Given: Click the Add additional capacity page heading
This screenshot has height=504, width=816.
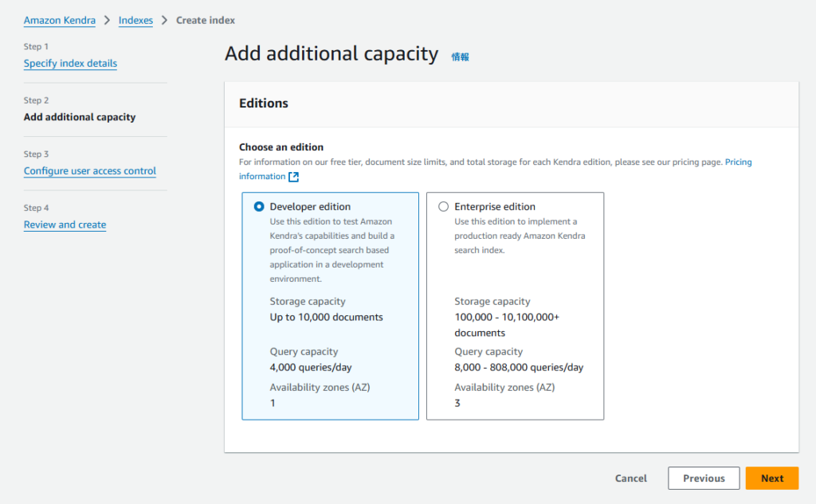Looking at the screenshot, I should coord(331,53).
